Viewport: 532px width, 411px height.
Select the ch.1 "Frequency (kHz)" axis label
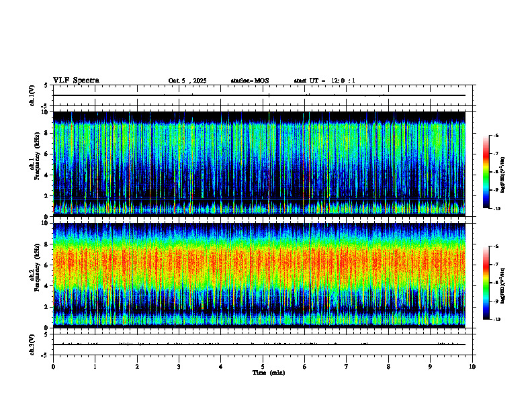[x=37, y=157]
